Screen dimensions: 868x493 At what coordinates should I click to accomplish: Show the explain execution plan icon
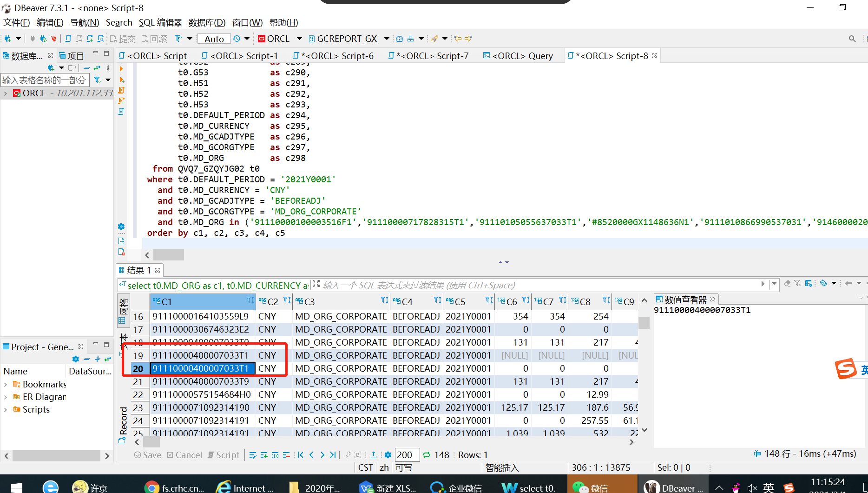pos(121,112)
